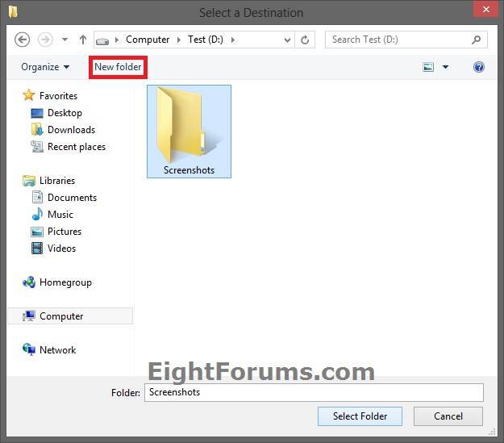This screenshot has width=504, height=443.
Task: Dismiss the dialog with Cancel
Action: click(x=448, y=416)
